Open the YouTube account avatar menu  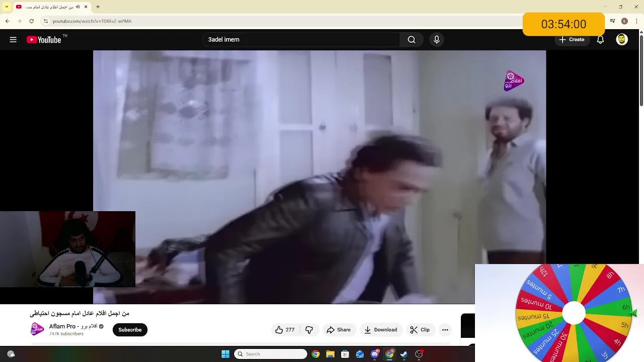[x=622, y=40]
